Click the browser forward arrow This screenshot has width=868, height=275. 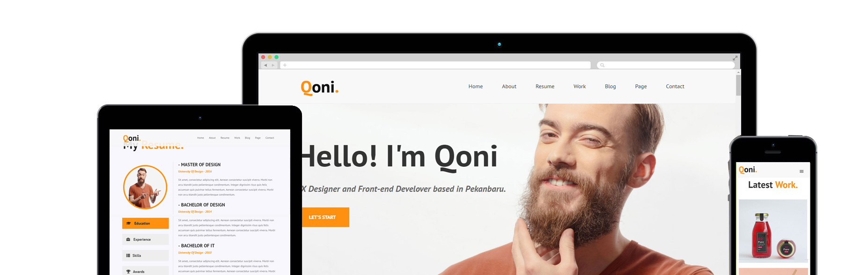coord(273,65)
